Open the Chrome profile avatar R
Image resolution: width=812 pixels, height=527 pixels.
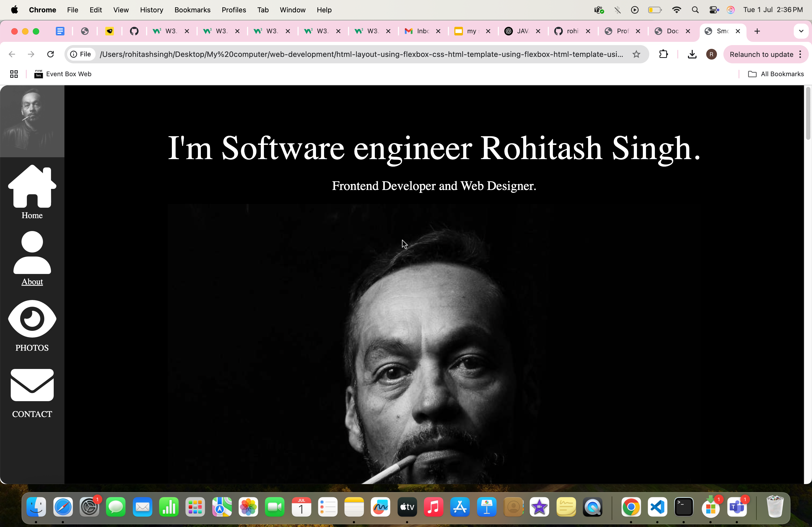pyautogui.click(x=711, y=54)
